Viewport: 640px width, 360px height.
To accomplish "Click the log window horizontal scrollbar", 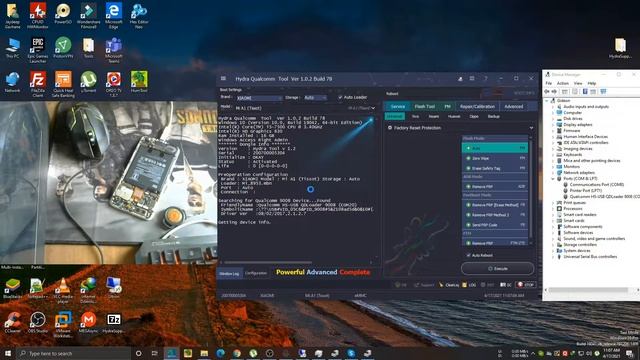I will 269,262.
